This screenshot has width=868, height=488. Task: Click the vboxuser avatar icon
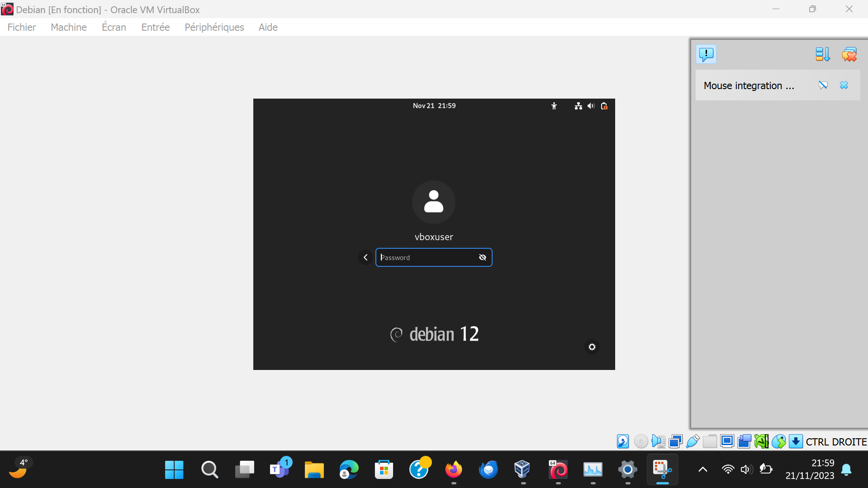pyautogui.click(x=434, y=202)
